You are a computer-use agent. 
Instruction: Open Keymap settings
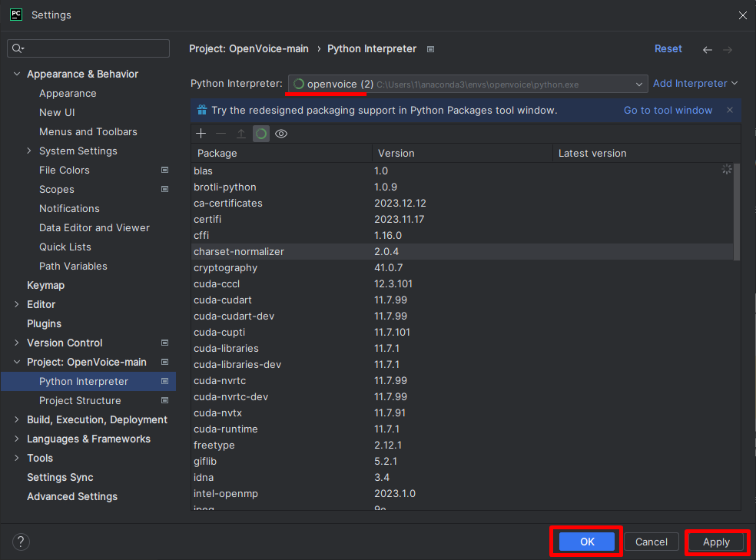[x=46, y=285]
